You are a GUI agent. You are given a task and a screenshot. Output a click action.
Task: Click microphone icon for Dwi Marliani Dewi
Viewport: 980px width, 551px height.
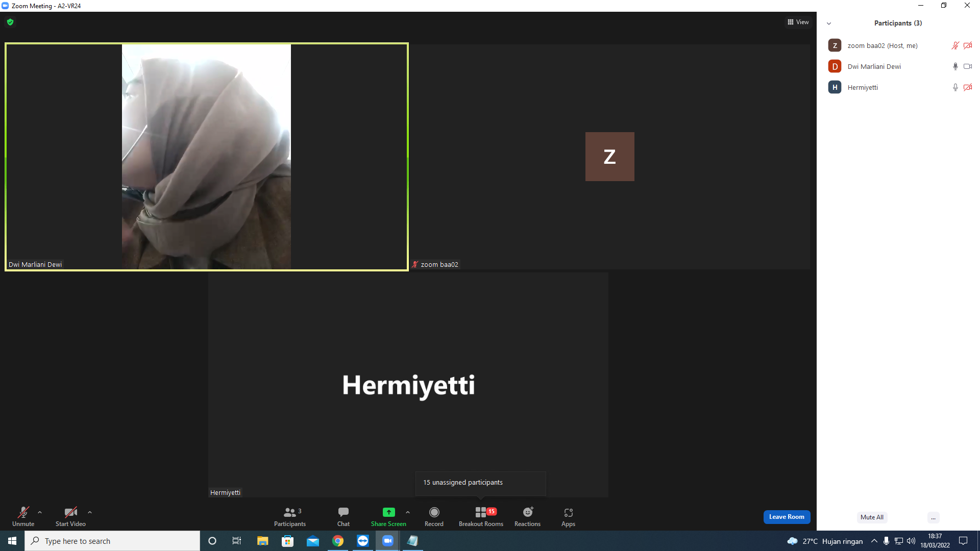tap(955, 66)
